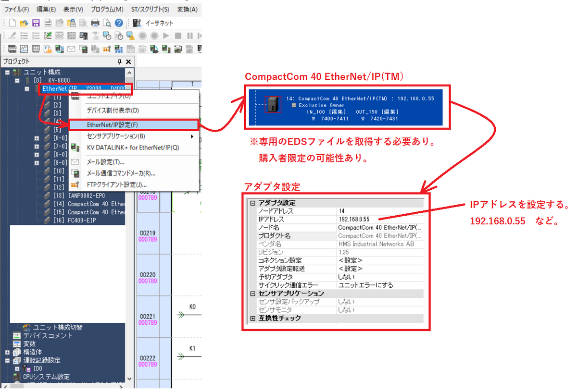Click the document with pointing hand icon

(x=48, y=49)
